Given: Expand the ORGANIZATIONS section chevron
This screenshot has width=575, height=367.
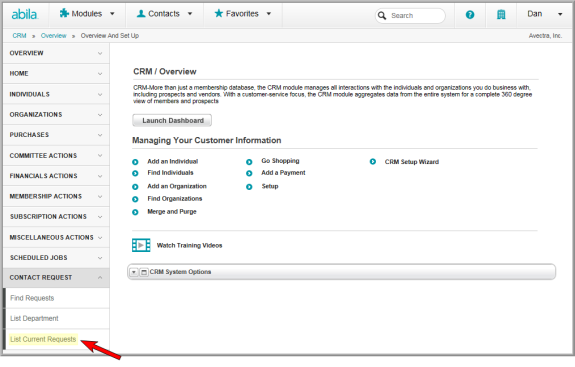Looking at the screenshot, I should click(x=100, y=115).
